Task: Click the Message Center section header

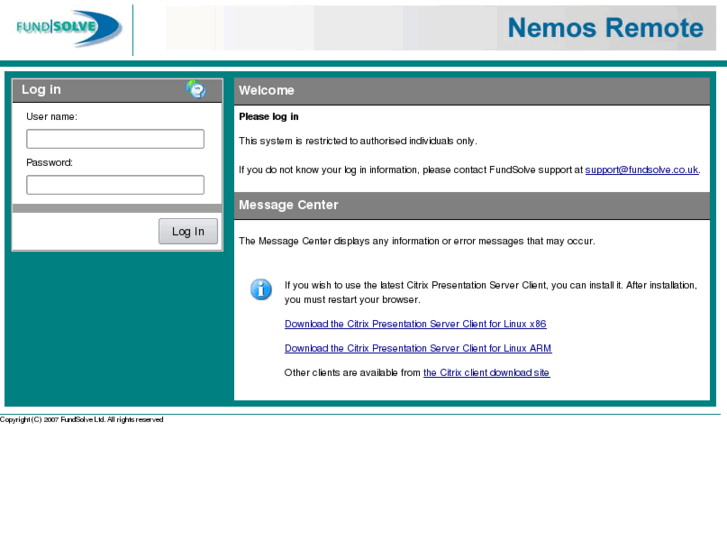Action: (x=472, y=205)
